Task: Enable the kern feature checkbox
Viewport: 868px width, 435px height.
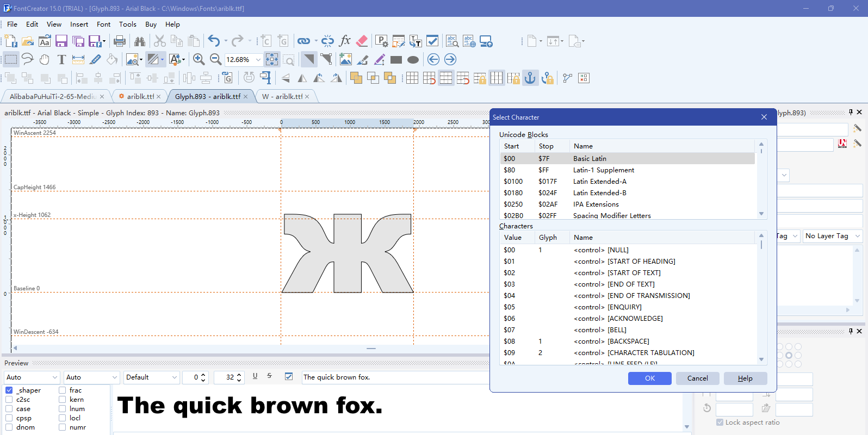Action: (x=63, y=400)
